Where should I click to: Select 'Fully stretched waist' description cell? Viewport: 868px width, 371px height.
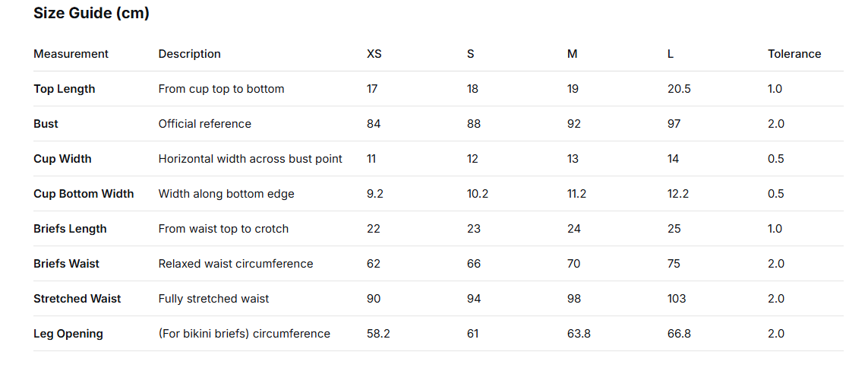pos(213,299)
